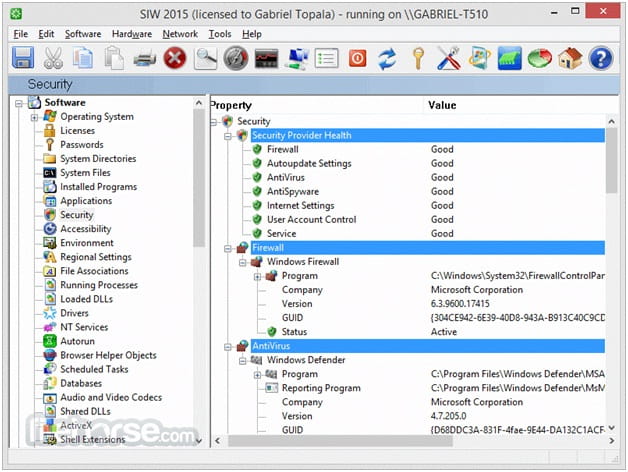
Task: Select Running Processes in the sidebar
Action: 99,285
